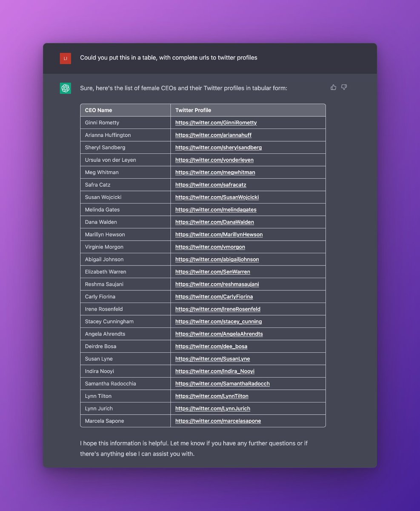420x511 pixels.
Task: Open the sherylsandberg Twitter link
Action: pos(218,147)
